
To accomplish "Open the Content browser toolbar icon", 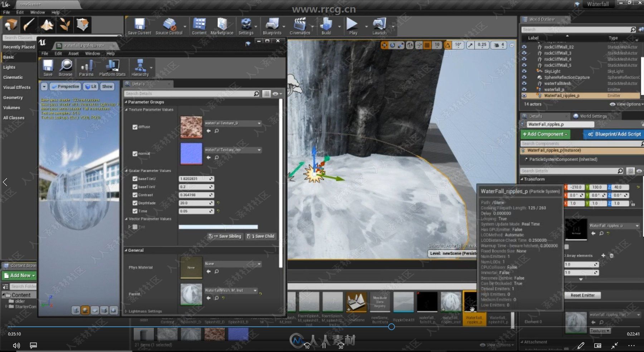I will click(199, 26).
